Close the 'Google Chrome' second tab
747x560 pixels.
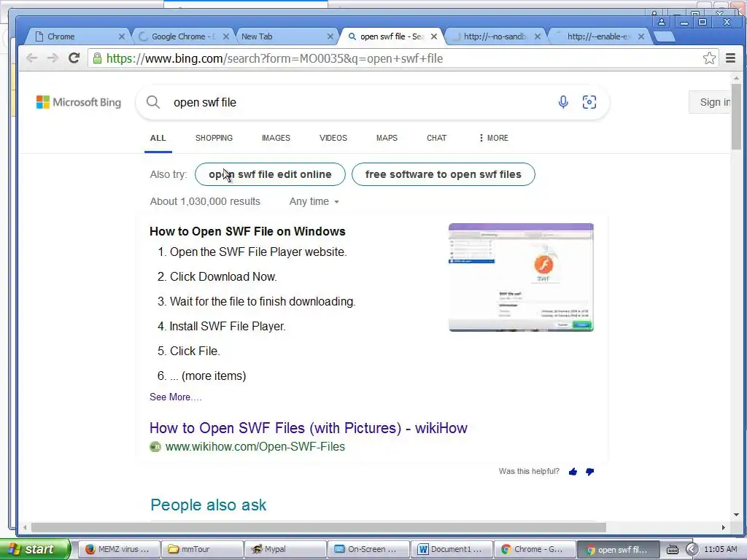[226, 36]
